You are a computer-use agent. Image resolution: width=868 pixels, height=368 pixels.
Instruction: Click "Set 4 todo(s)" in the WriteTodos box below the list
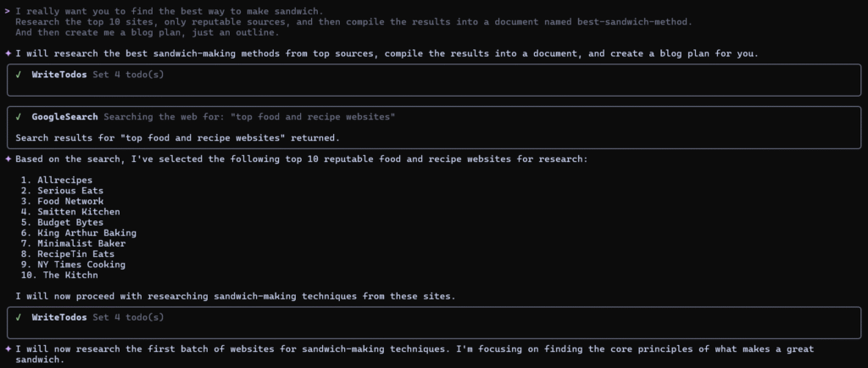(128, 317)
